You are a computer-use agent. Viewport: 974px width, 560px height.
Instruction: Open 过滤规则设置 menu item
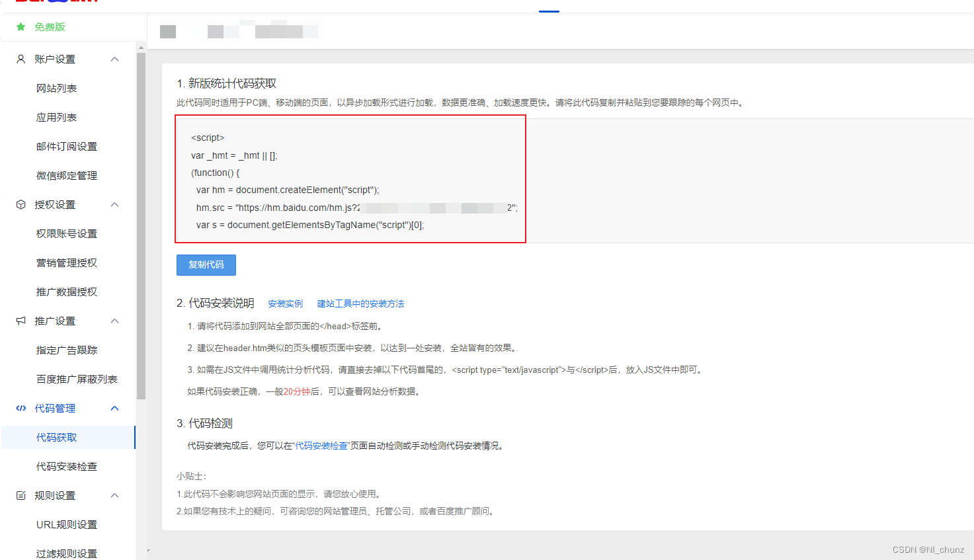[66, 553]
